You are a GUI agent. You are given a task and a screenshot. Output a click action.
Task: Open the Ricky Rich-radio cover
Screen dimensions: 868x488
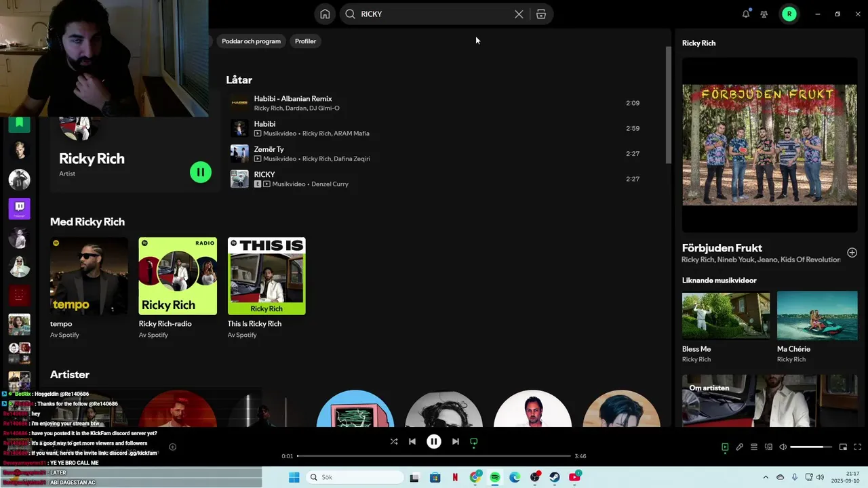coord(178,276)
